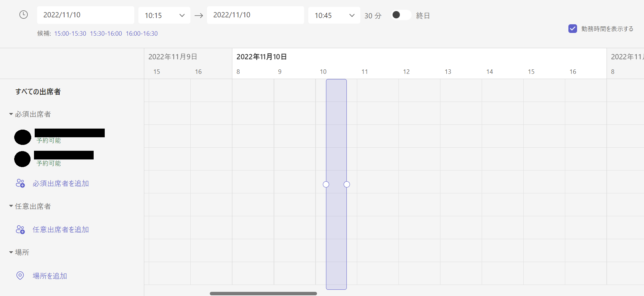Click the 11 hour label under 2022年11月10日
The width and height of the screenshot is (644, 296).
click(x=364, y=72)
